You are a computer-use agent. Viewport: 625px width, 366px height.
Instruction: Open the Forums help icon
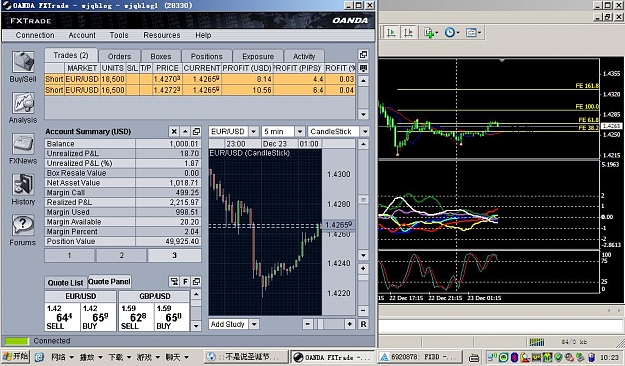pos(23,230)
